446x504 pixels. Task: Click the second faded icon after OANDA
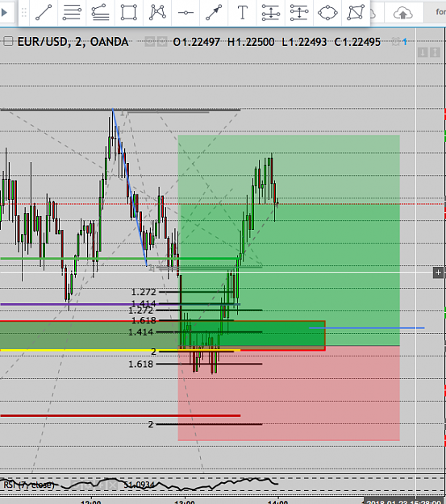click(x=162, y=42)
